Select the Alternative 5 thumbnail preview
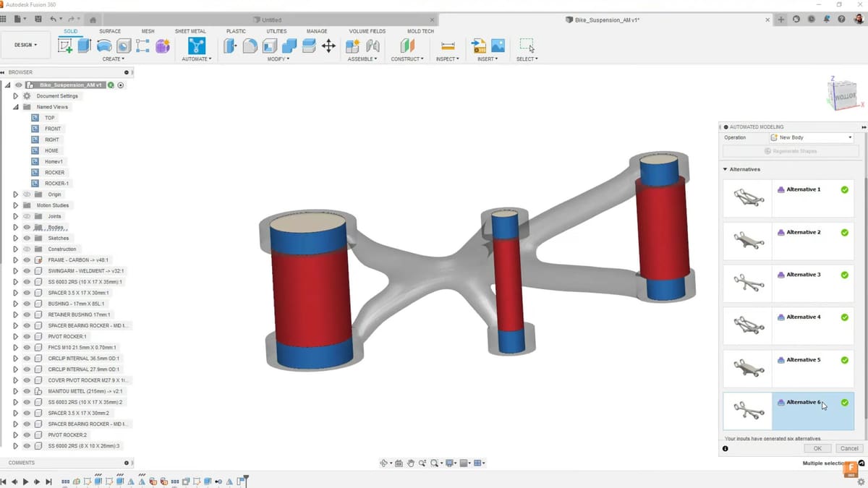The width and height of the screenshot is (868, 488). [747, 369]
